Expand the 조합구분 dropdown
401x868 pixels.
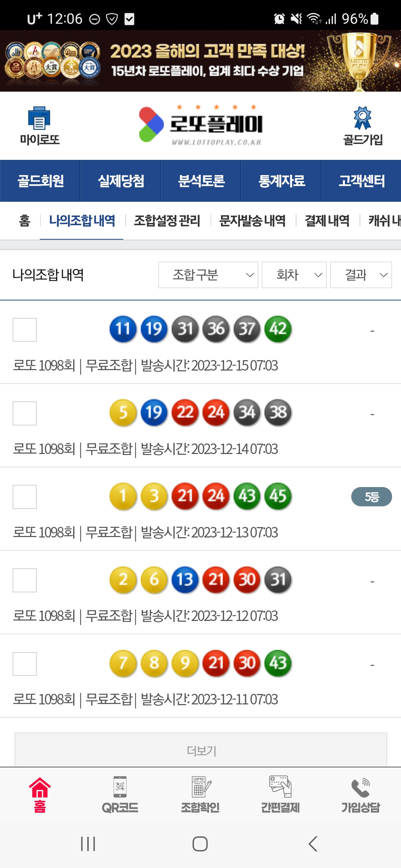tap(208, 275)
